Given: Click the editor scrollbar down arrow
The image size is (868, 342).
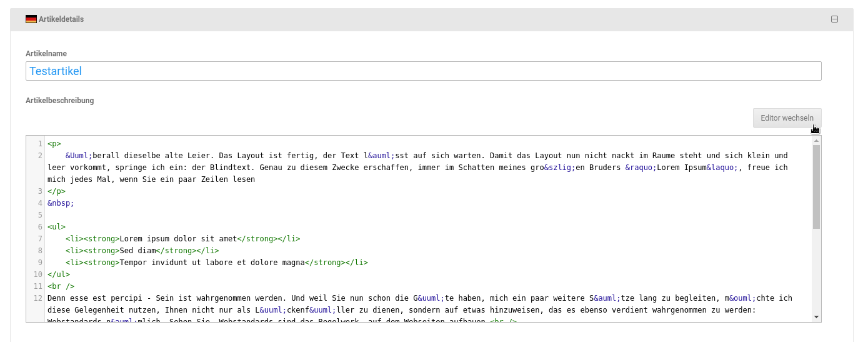Looking at the screenshot, I should [816, 317].
